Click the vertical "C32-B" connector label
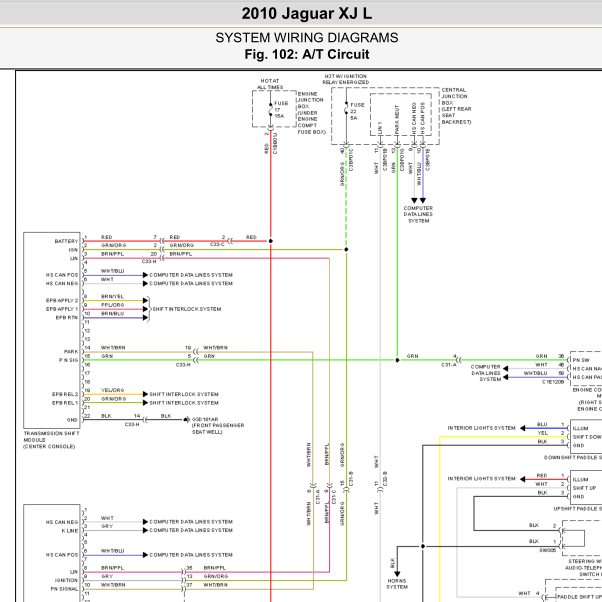The height and width of the screenshot is (602, 602). click(x=385, y=479)
